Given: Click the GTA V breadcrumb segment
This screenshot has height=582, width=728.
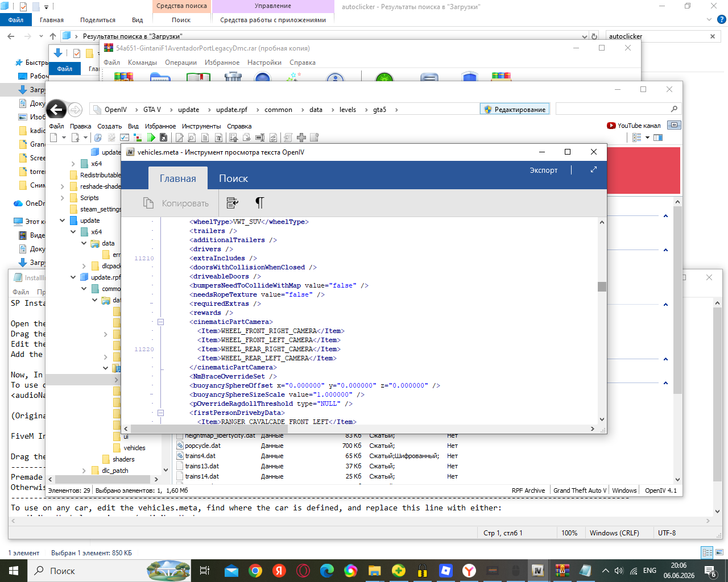Looking at the screenshot, I should (152, 110).
